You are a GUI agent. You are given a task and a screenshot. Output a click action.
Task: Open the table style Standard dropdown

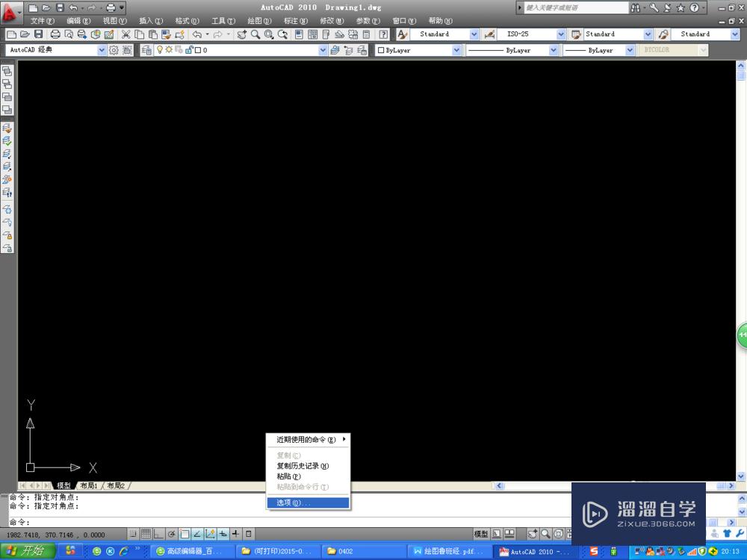(648, 34)
